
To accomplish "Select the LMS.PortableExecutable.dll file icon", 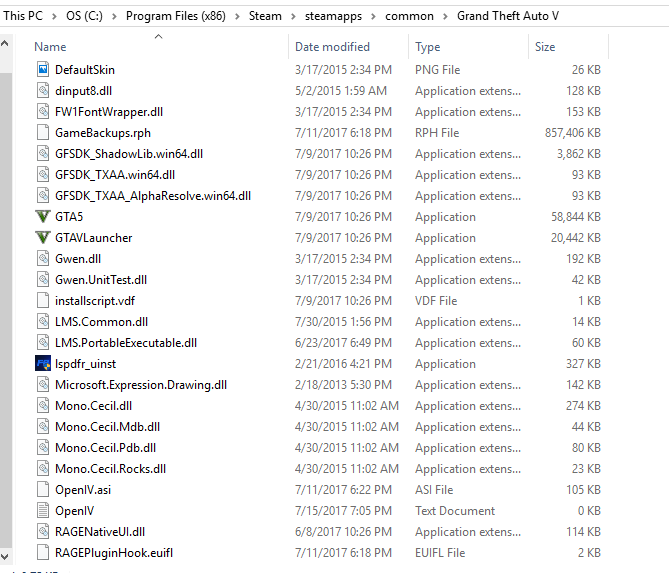I will 43,342.
